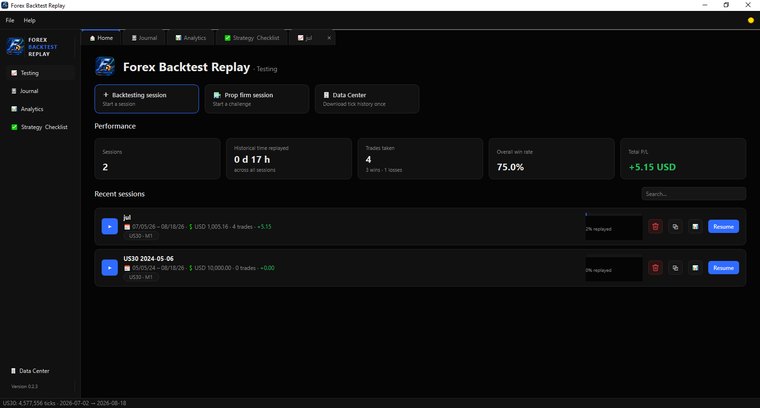The height and width of the screenshot is (408, 760).
Task: Select Analytics in the sidebar
Action: coord(41,109)
